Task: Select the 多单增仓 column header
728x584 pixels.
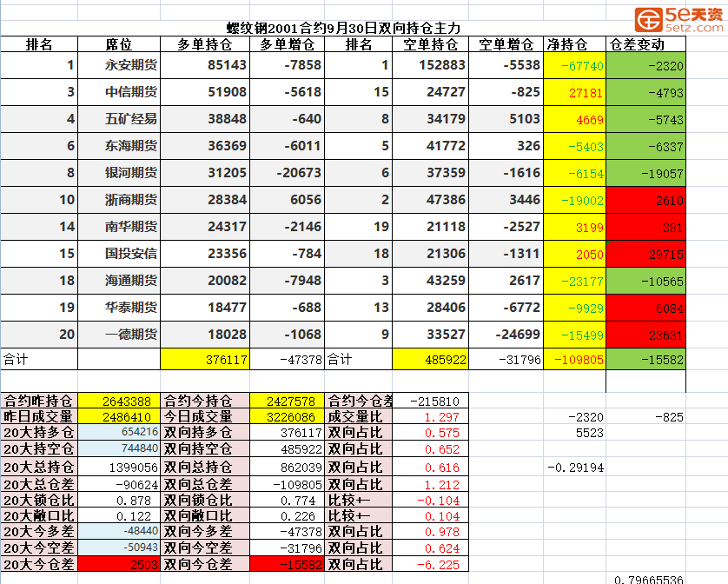Action: coord(287,44)
